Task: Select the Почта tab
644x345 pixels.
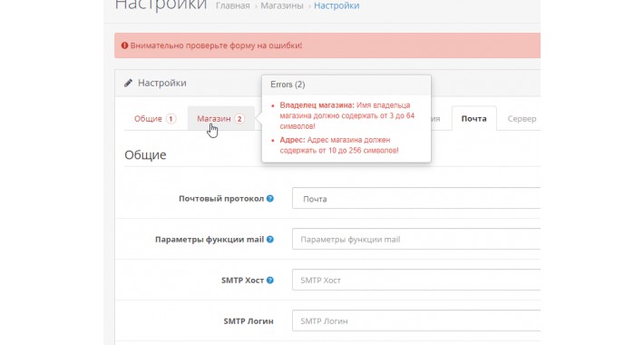Action: pyautogui.click(x=473, y=118)
